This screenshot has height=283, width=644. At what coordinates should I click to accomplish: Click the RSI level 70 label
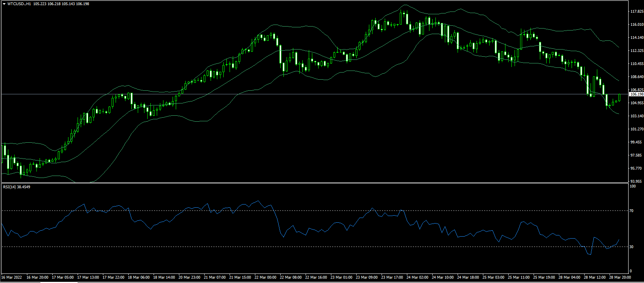[632, 211]
